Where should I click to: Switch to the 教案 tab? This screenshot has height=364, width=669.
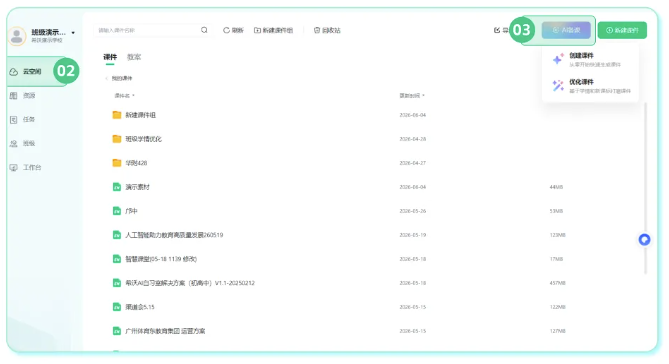134,57
